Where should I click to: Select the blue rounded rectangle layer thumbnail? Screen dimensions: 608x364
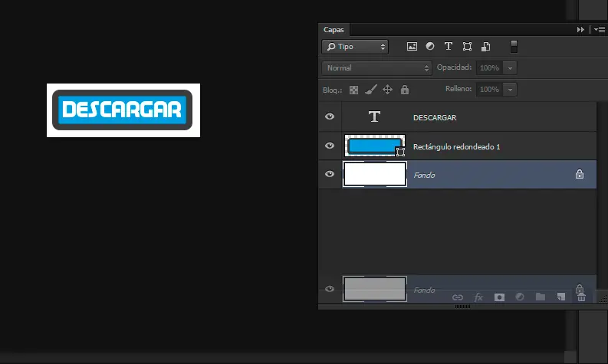[374, 146]
